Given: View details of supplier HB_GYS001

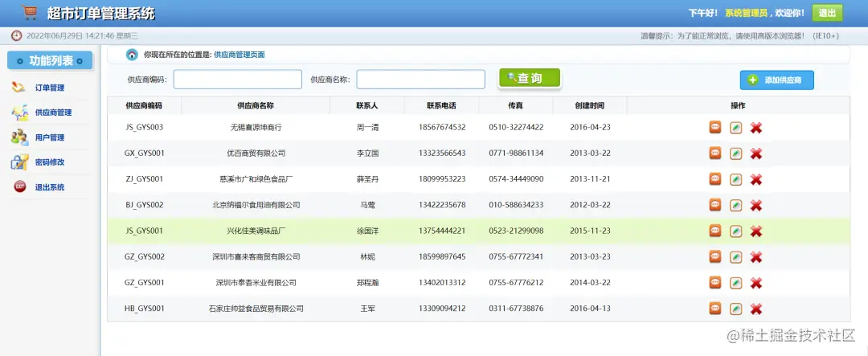Looking at the screenshot, I should point(715,309).
